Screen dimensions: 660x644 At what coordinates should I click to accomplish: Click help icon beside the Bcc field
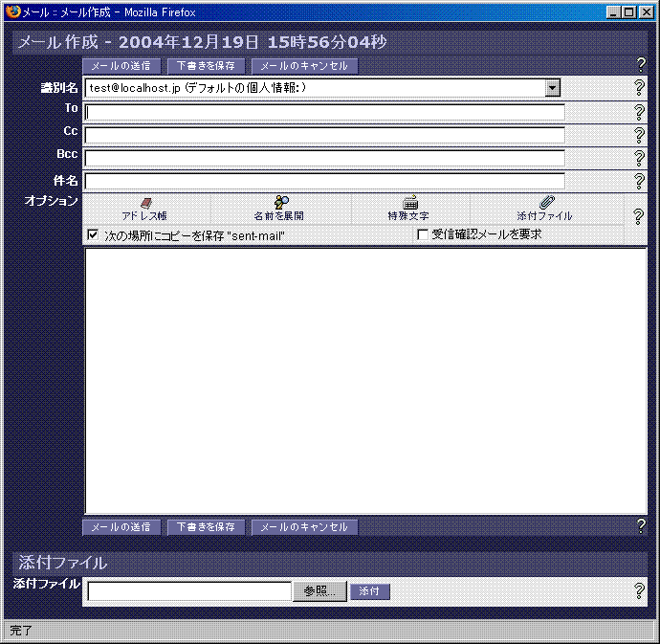[639, 157]
